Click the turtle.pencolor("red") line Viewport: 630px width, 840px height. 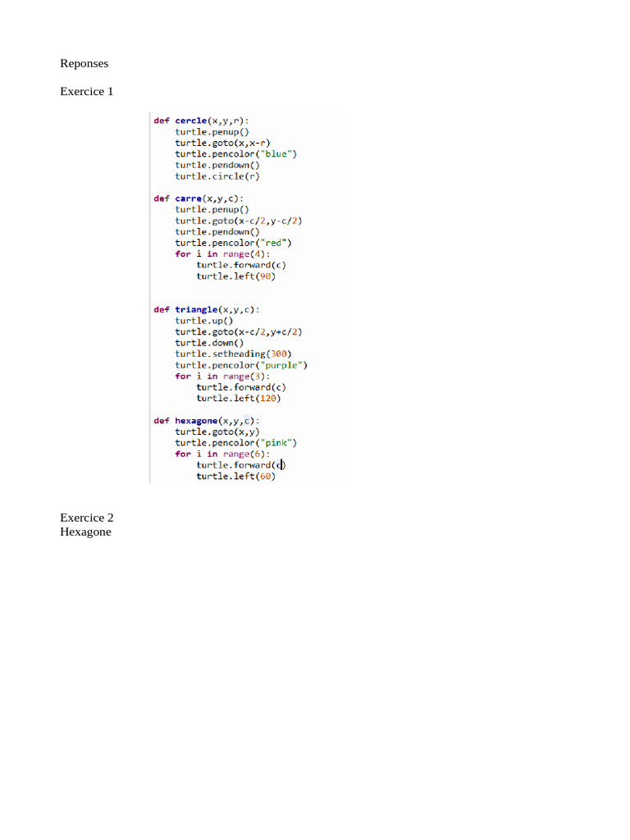click(x=233, y=243)
